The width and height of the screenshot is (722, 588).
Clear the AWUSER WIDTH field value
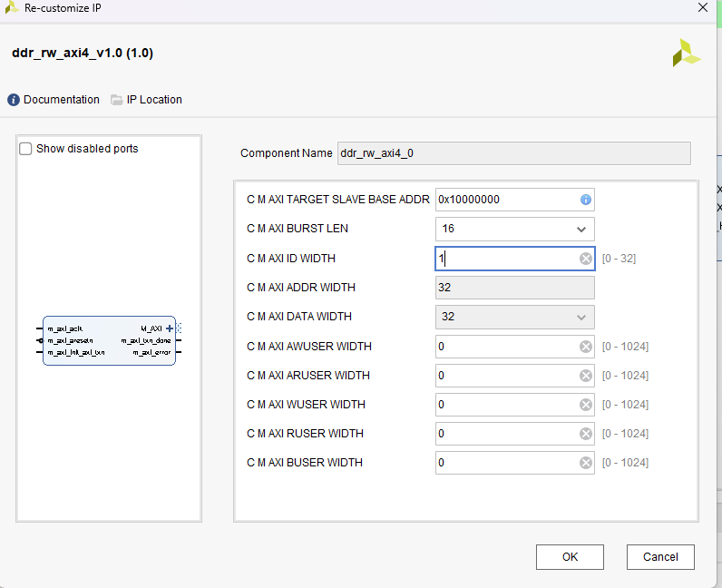pyautogui.click(x=586, y=347)
